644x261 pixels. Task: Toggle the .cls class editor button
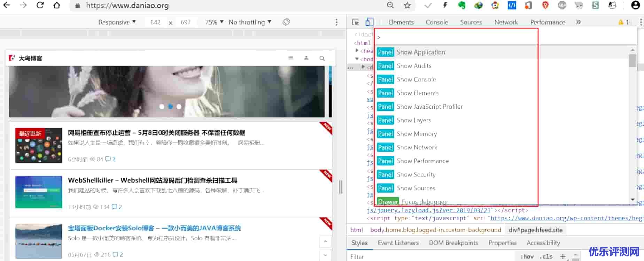(546, 256)
